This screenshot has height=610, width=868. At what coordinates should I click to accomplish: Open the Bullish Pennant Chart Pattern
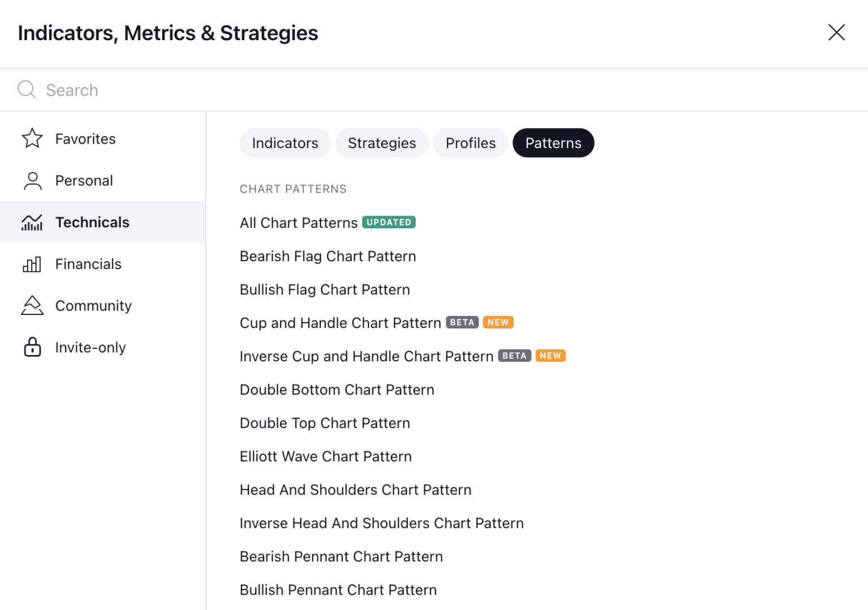338,590
